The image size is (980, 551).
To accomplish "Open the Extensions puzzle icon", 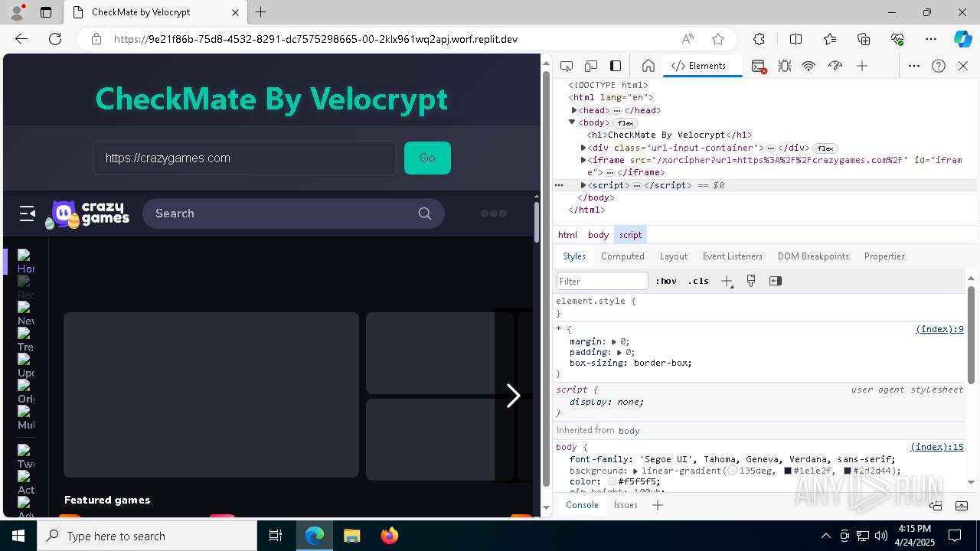I will (759, 39).
